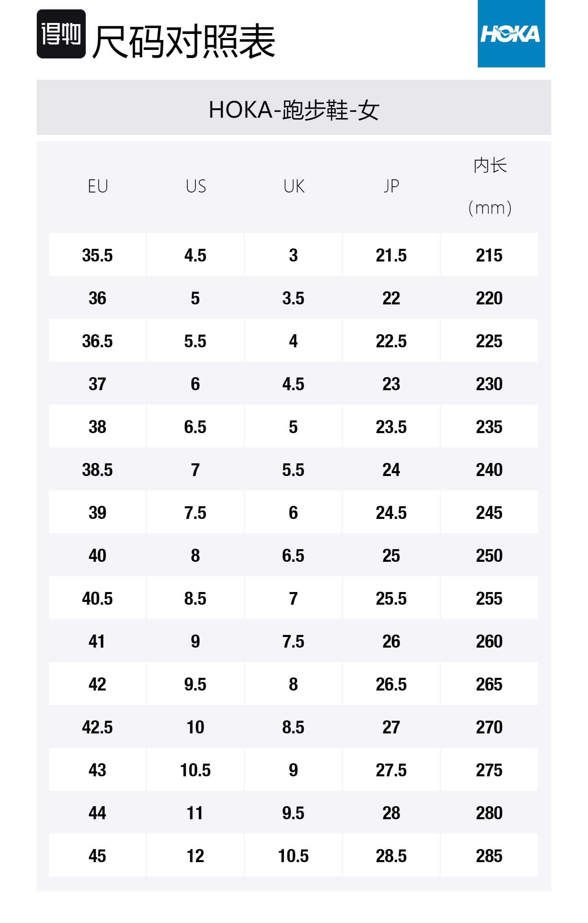Select the UK size 10.5 cell
The height and width of the screenshot is (923, 588).
point(293,856)
